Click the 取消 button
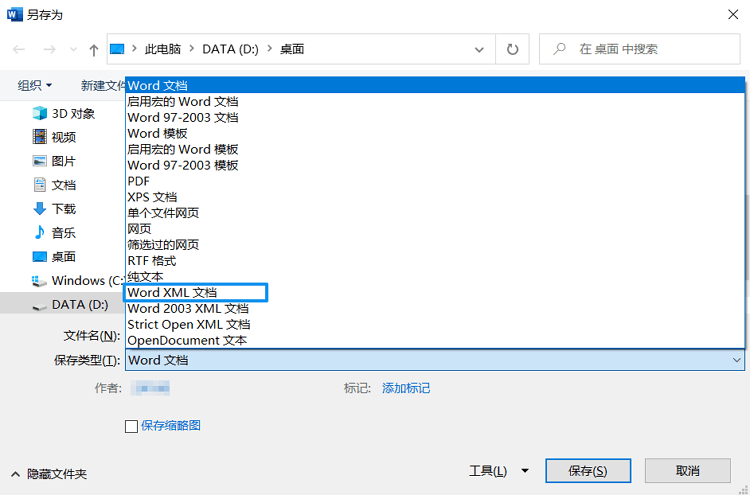The height and width of the screenshot is (495, 750). [x=687, y=470]
